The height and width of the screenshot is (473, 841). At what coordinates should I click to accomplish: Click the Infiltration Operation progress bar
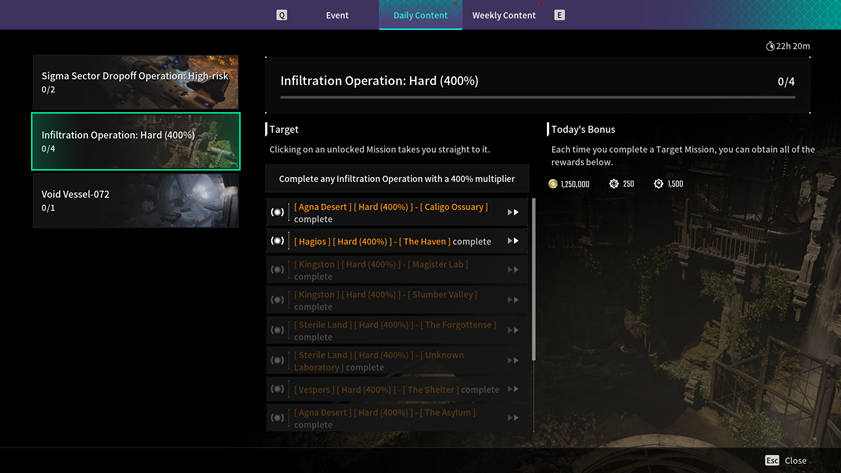pos(537,98)
